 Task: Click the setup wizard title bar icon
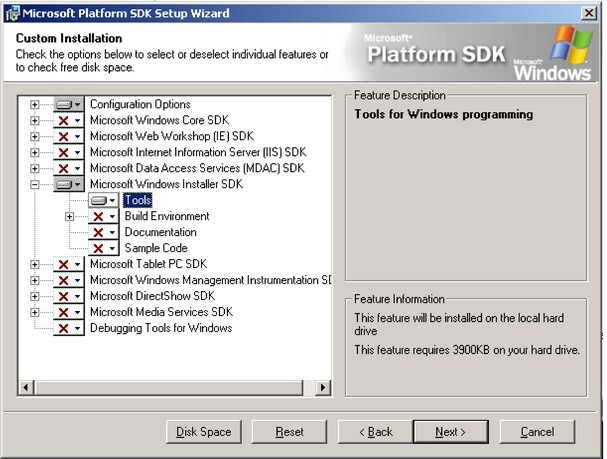12,13
